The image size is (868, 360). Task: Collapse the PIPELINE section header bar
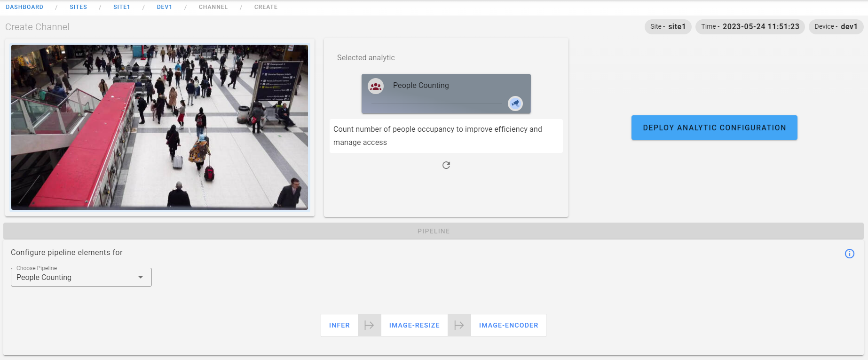433,231
